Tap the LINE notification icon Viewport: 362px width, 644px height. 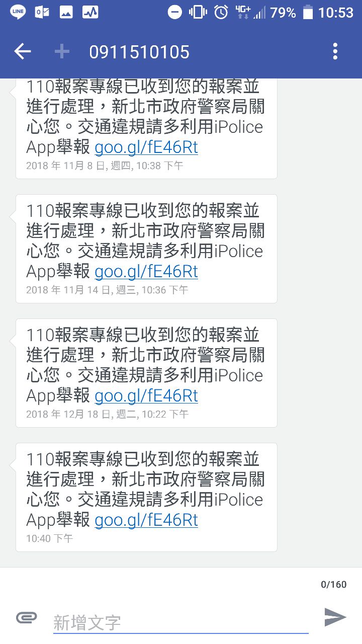tap(18, 12)
